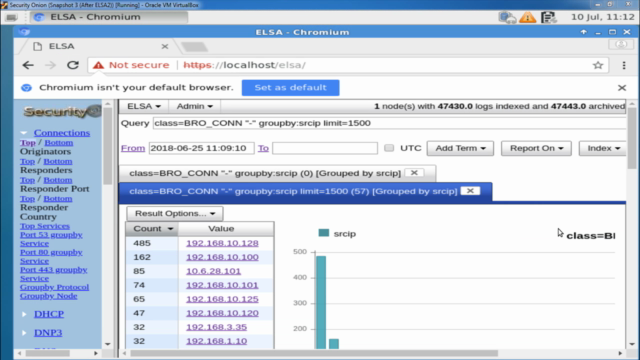Click the Groupby Protocol link
Image resolution: width=640 pixels, height=360 pixels.
pos(54,287)
